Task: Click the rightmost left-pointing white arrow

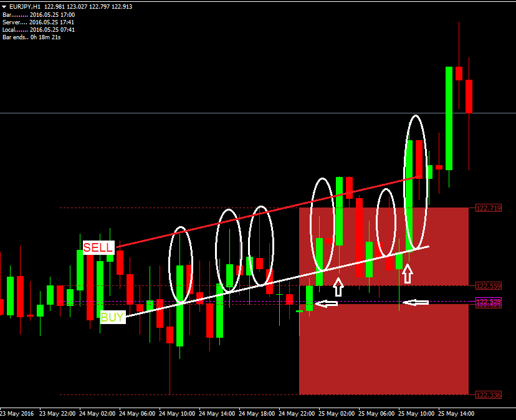Action: point(416,302)
